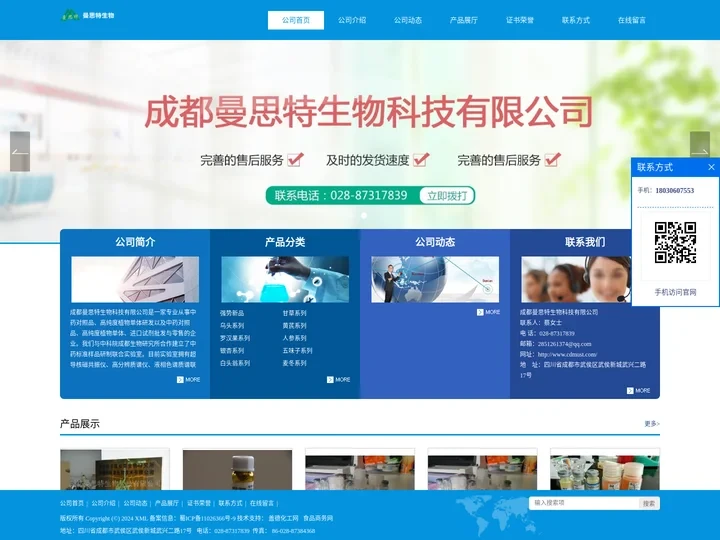Click the email 2851261374@qq.com
720x540 pixels.
pos(565,344)
